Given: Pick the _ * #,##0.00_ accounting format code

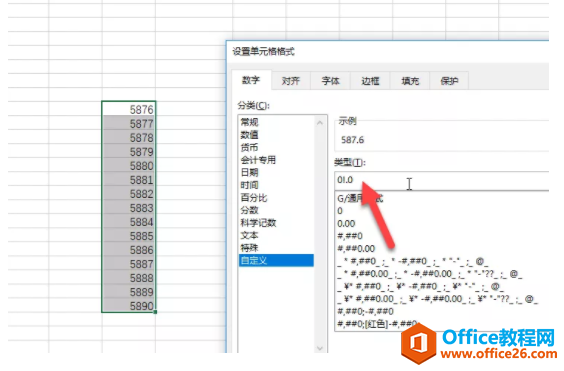Looking at the screenshot, I should [x=430, y=274].
